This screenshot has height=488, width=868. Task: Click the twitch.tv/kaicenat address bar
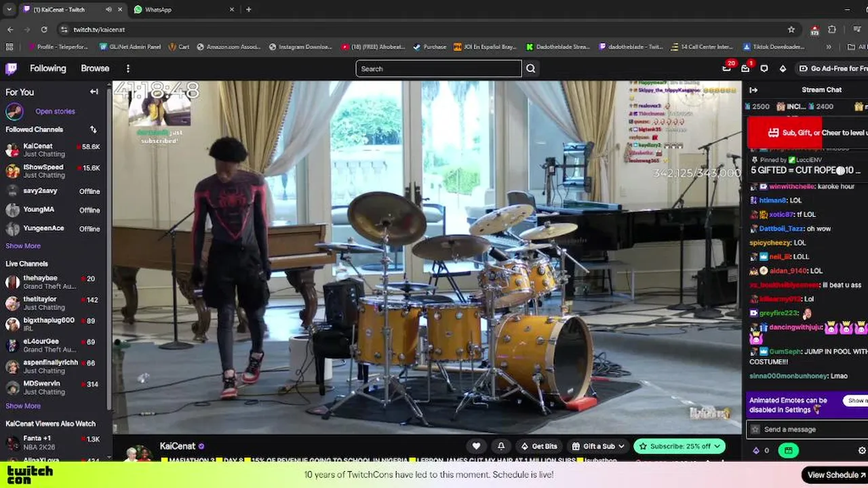click(427, 30)
